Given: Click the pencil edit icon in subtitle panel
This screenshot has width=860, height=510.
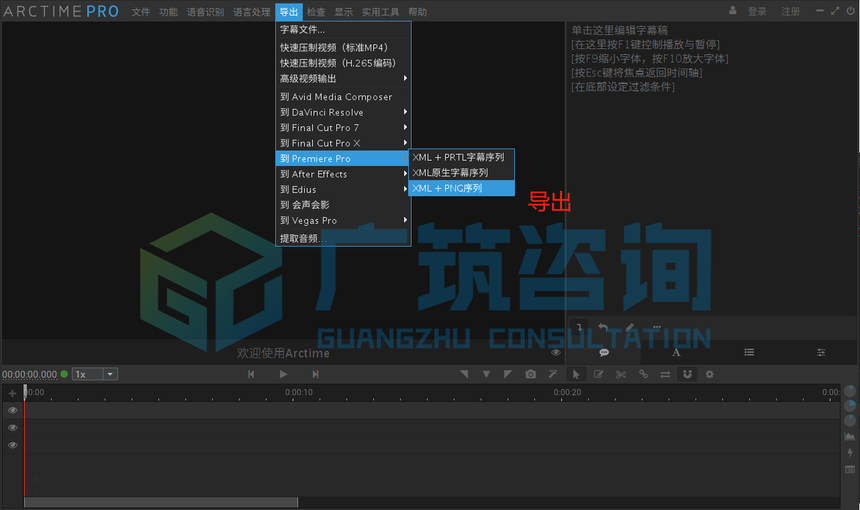Looking at the screenshot, I should point(629,327).
